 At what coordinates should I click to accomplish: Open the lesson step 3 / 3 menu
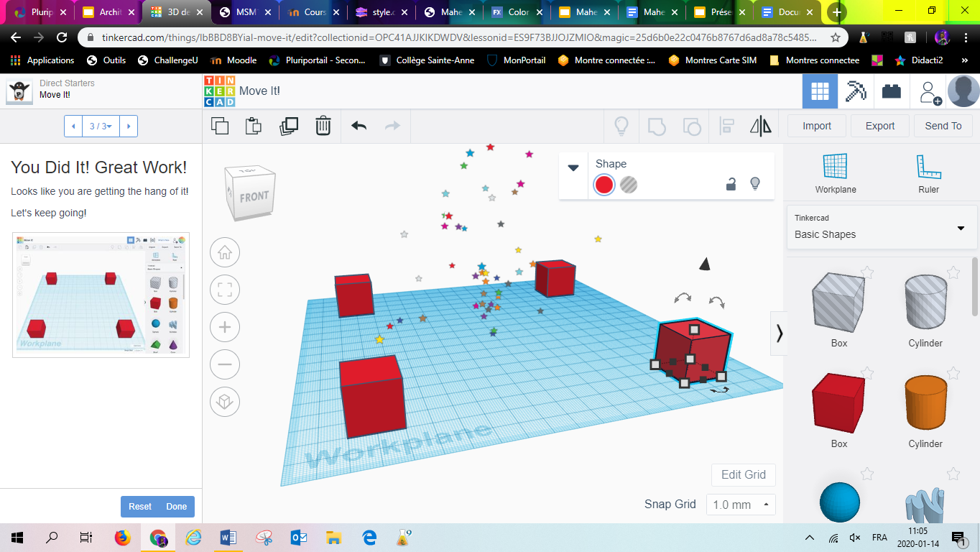(101, 126)
